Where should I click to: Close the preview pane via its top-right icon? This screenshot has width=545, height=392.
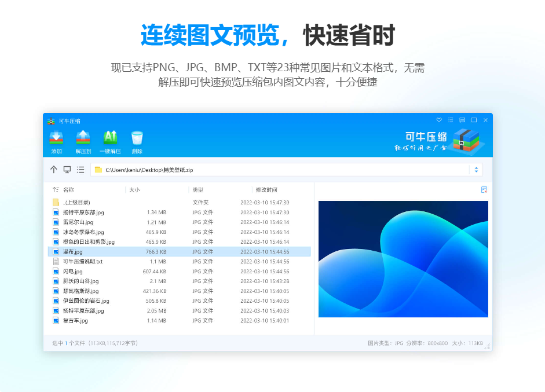(x=484, y=190)
